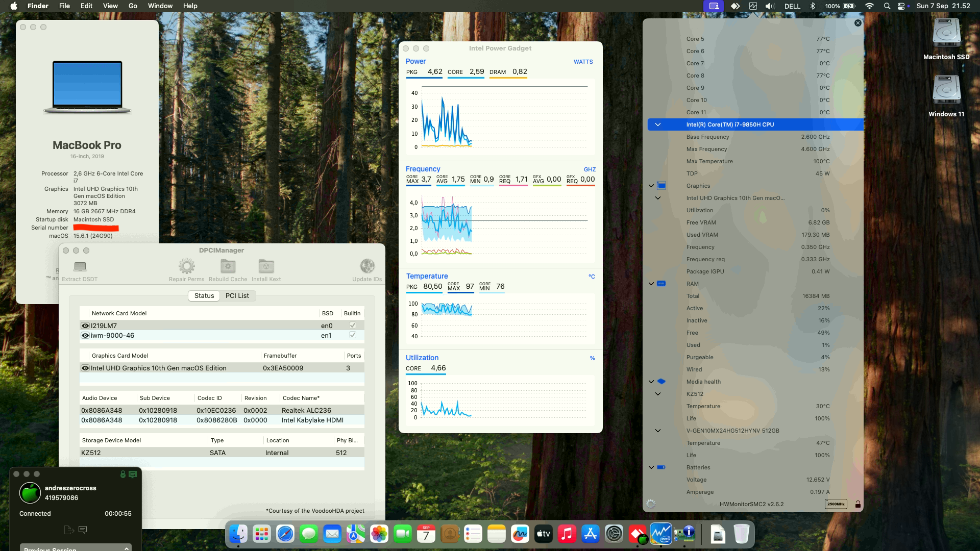Click the green screen-switch monitor icon in the session panel
Viewport: 980px width, 551px height.
click(x=133, y=474)
